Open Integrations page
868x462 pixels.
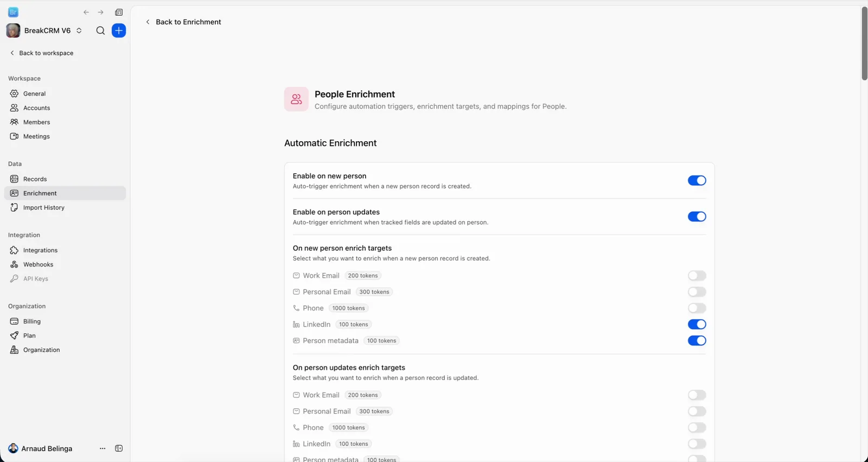65,250
